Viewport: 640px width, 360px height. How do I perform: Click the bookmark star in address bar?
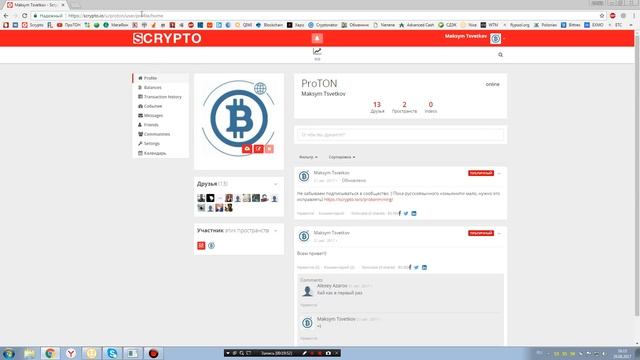pos(602,16)
